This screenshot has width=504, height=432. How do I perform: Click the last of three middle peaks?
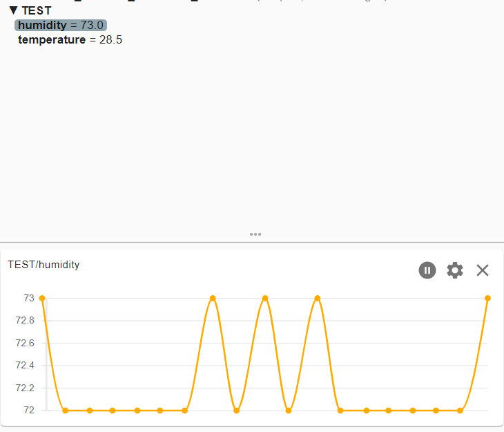(x=318, y=299)
